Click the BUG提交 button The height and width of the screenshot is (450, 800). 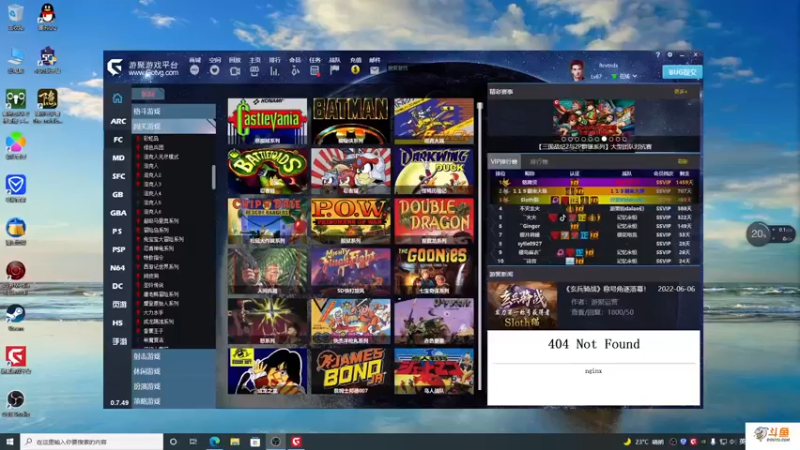pos(682,72)
